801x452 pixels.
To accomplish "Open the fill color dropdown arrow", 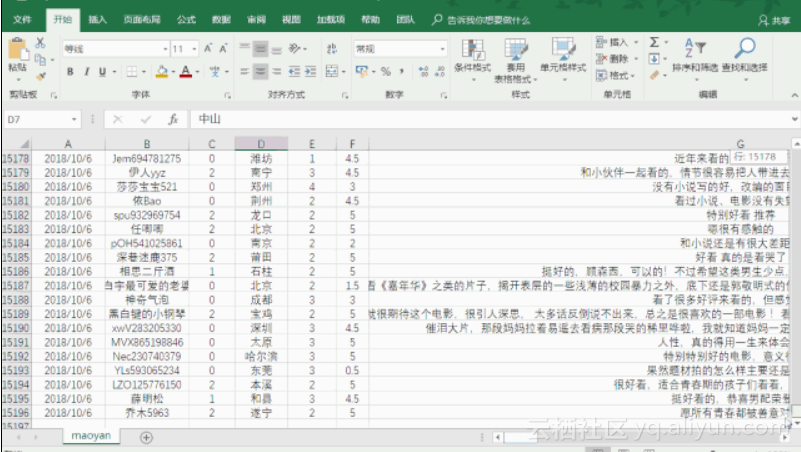I will click(x=173, y=72).
